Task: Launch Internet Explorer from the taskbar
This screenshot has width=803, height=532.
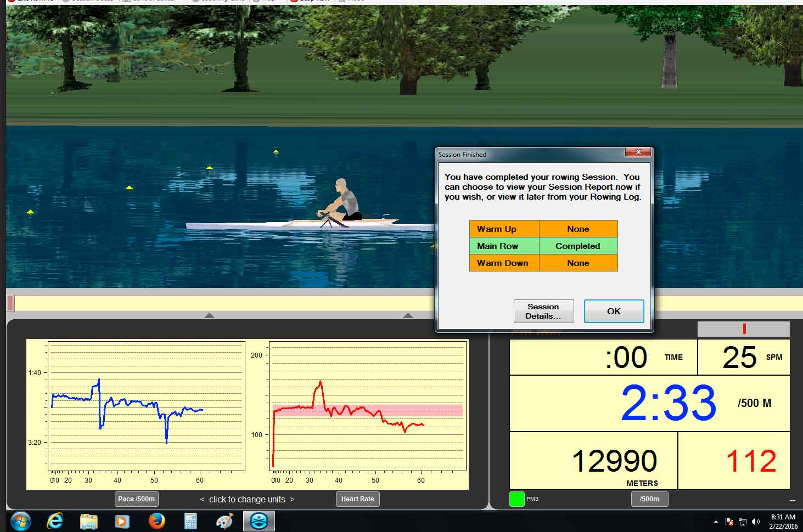Action: (55, 520)
